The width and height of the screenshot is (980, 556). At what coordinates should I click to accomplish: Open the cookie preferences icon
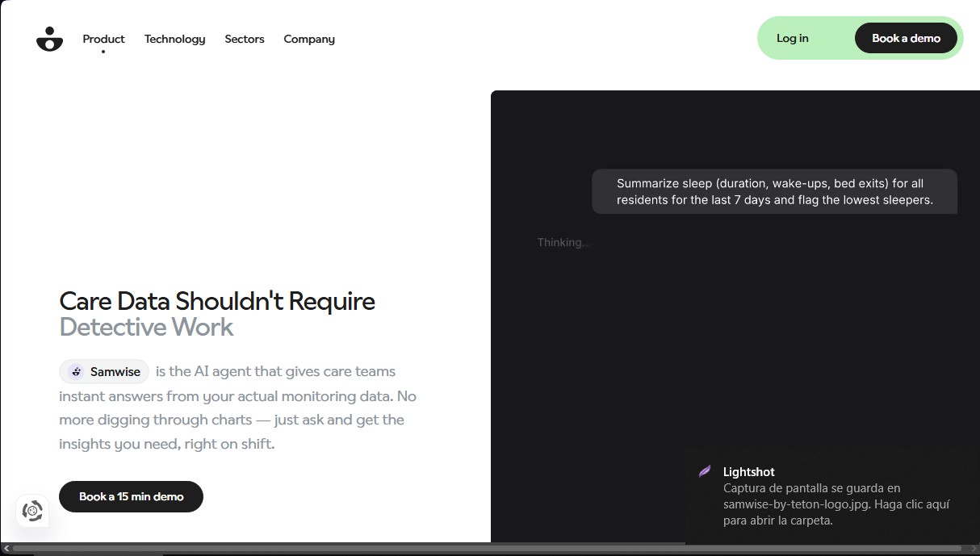tap(32, 511)
